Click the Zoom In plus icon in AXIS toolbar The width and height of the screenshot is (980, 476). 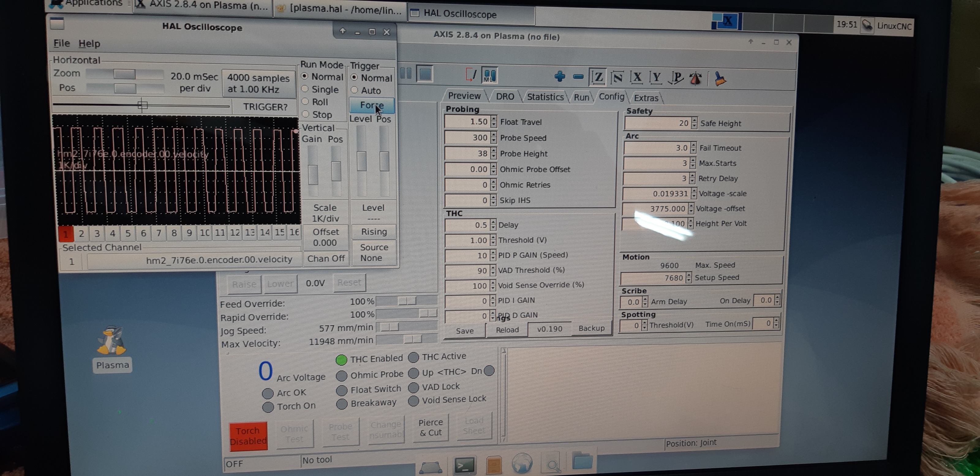(560, 77)
